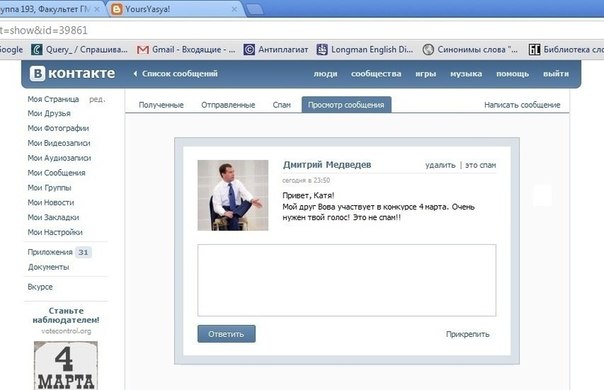Open the Longman English Dictionary bookmark

364,50
